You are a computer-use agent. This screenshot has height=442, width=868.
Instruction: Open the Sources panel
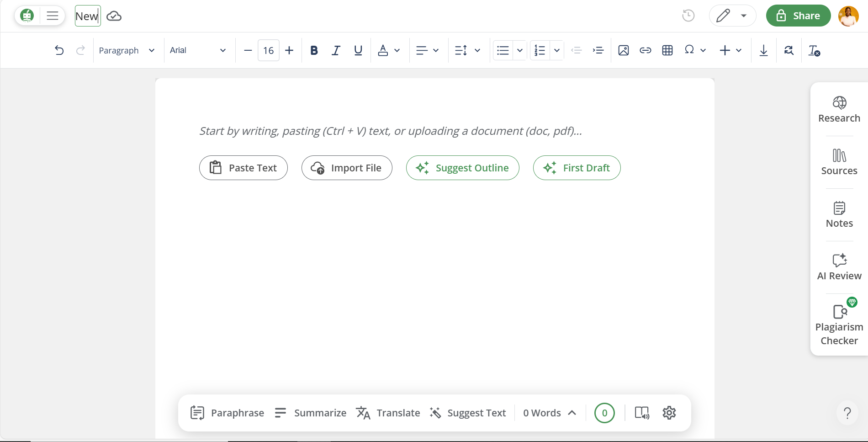(x=839, y=162)
